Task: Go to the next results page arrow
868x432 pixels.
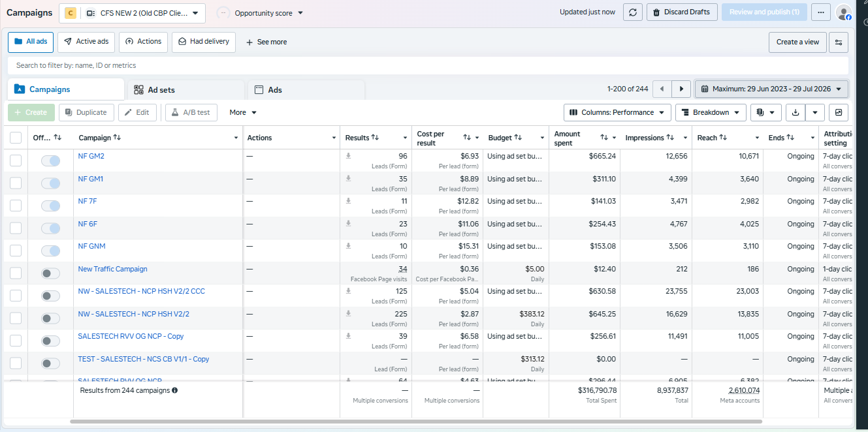Action: tap(681, 89)
